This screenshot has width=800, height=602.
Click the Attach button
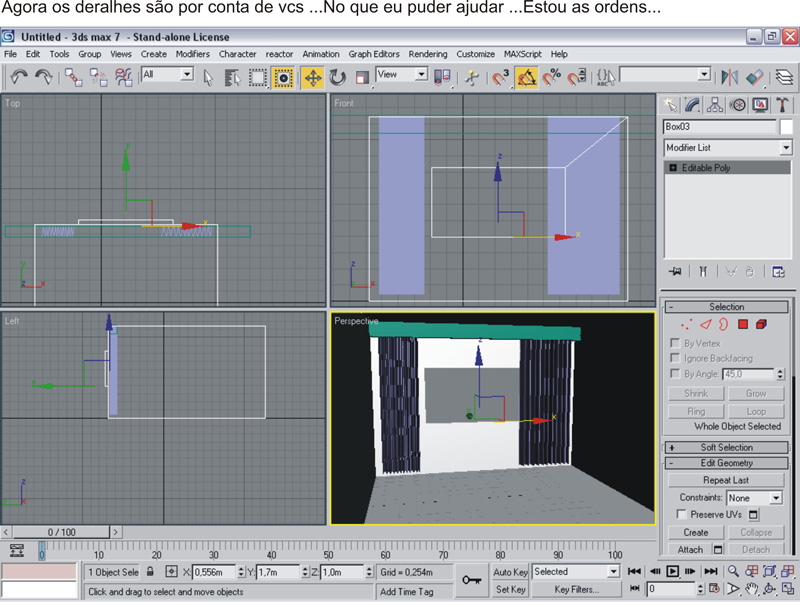[690, 549]
